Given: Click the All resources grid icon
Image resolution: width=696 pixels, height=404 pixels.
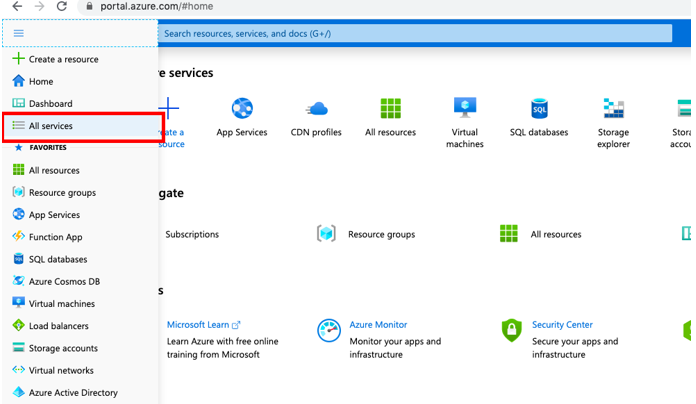Looking at the screenshot, I should 390,108.
